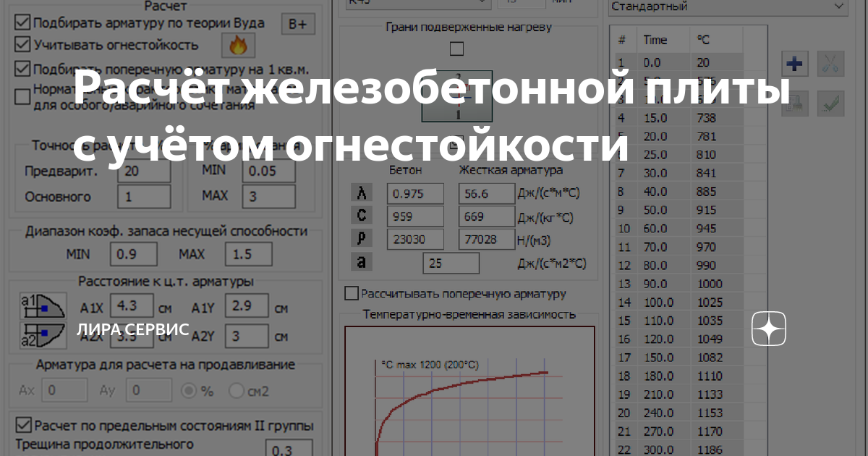868x456 pixels.
Task: Click the fire resistance flame icon button
Action: 237,46
